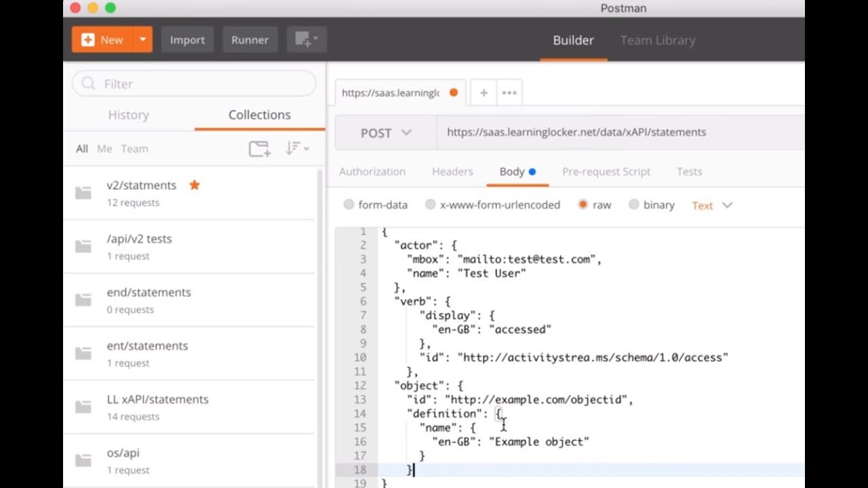Click the "http://example.com/objectid" line

click(519, 400)
